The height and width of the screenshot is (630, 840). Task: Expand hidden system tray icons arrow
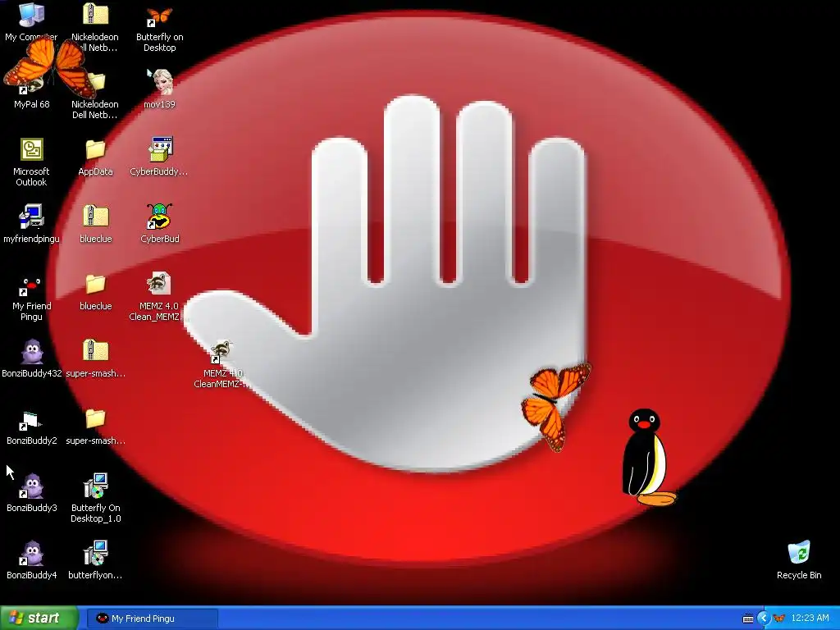pos(764,619)
